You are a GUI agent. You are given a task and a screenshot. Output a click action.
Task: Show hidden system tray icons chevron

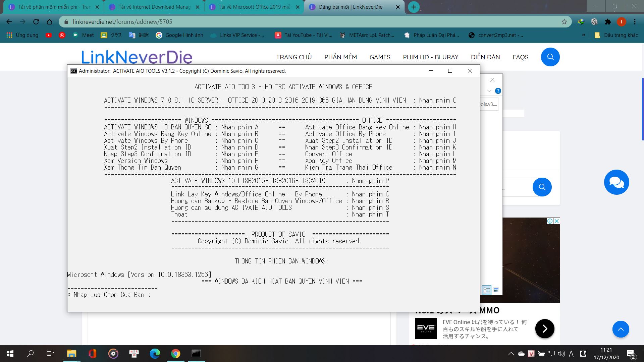[x=511, y=353]
